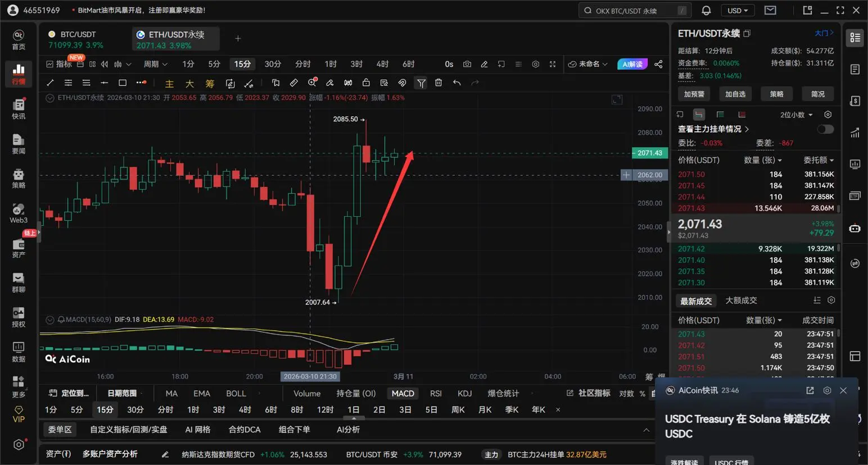Open chart settings hexagon icon in toolbar
Image resolution: width=868 pixels, height=465 pixels.
tap(535, 64)
